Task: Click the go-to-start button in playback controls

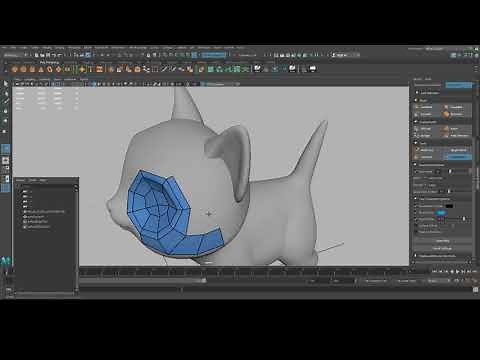Action: [435, 272]
